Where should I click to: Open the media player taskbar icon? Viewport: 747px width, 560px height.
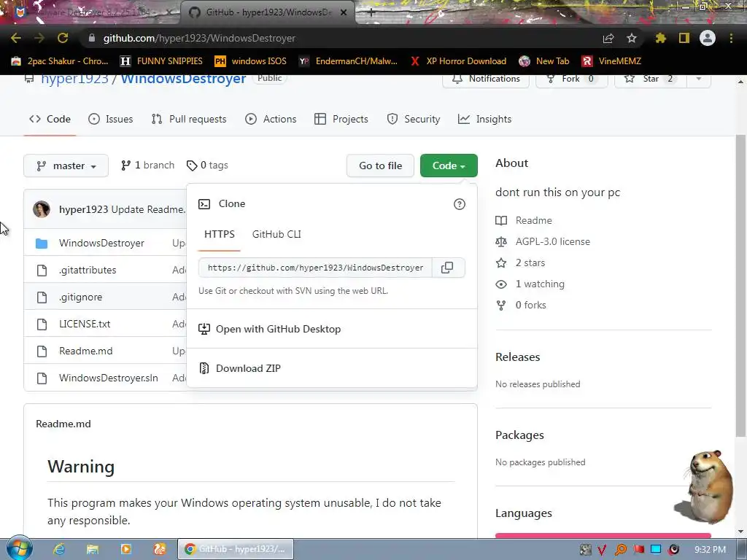point(126,549)
